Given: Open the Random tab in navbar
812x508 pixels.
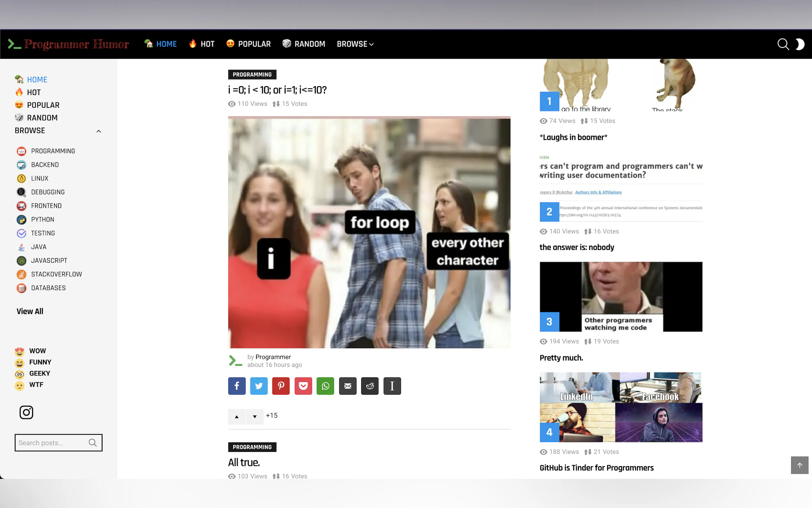Looking at the screenshot, I should [304, 44].
